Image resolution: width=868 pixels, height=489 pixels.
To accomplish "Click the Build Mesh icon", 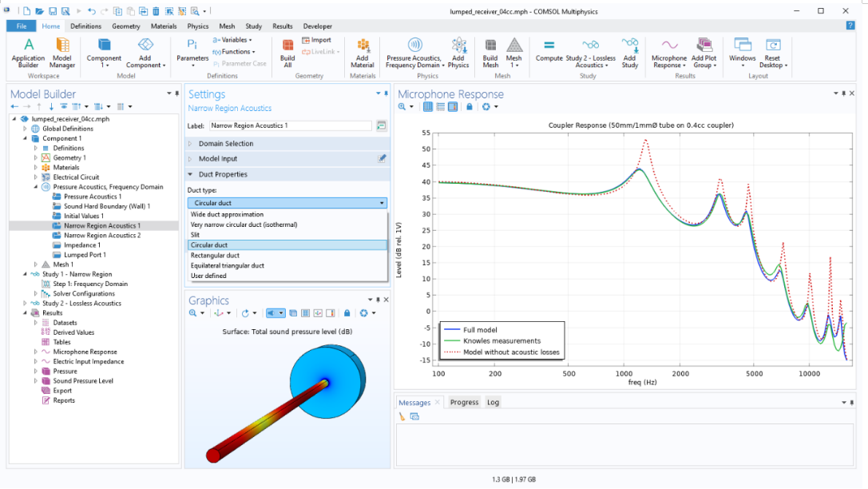I will point(490,46).
